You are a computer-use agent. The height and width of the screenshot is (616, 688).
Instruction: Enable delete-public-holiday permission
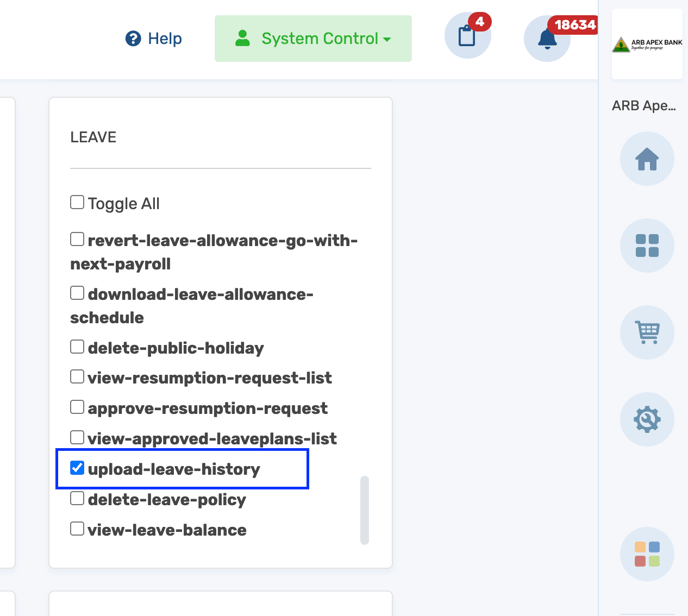point(77,347)
